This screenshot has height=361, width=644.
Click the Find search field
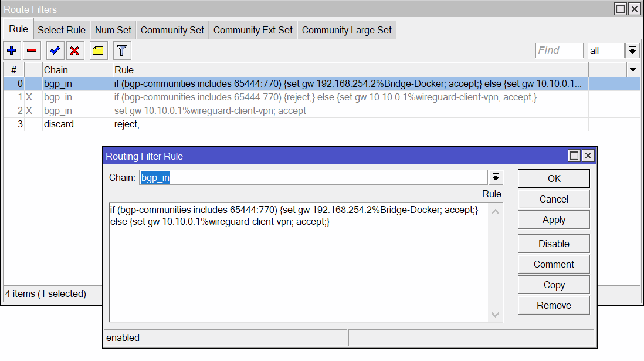tap(559, 50)
